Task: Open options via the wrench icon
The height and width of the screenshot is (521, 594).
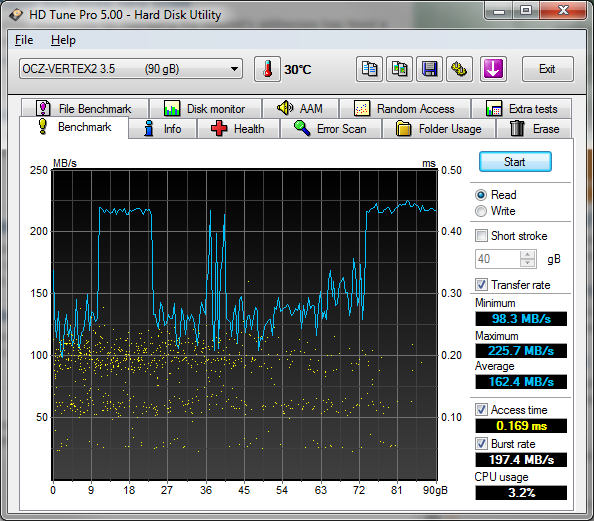Action: (x=459, y=69)
